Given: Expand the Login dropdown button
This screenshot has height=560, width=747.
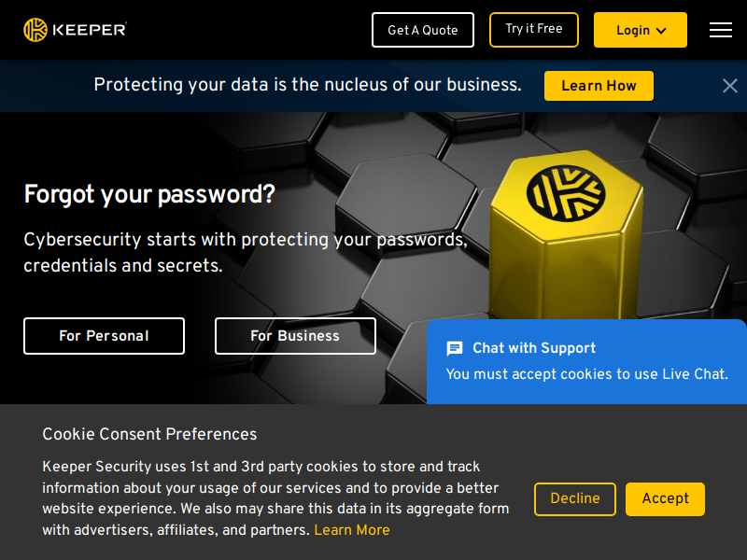Looking at the screenshot, I should click(x=641, y=30).
